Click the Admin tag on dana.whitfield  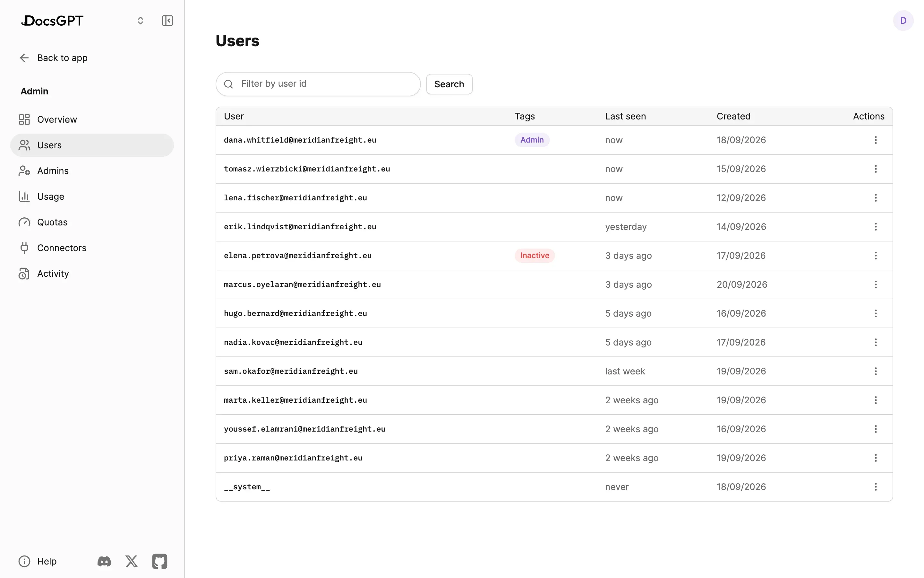point(532,140)
